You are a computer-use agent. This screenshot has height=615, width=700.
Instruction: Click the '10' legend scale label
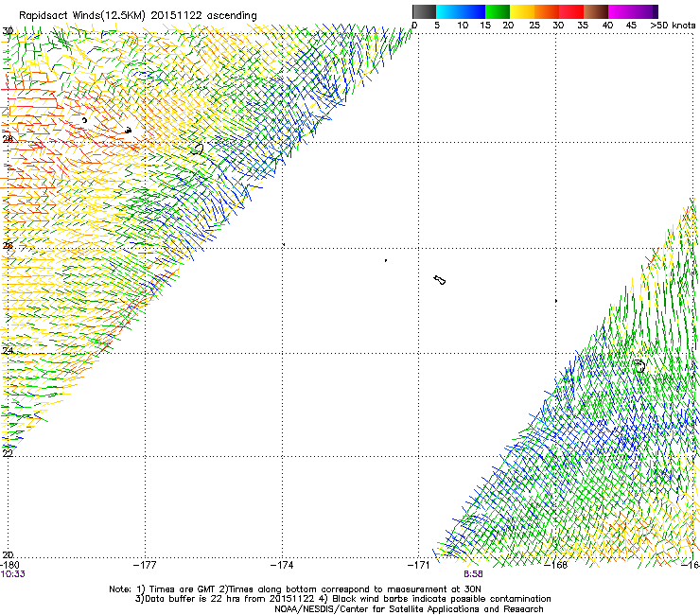point(463,26)
